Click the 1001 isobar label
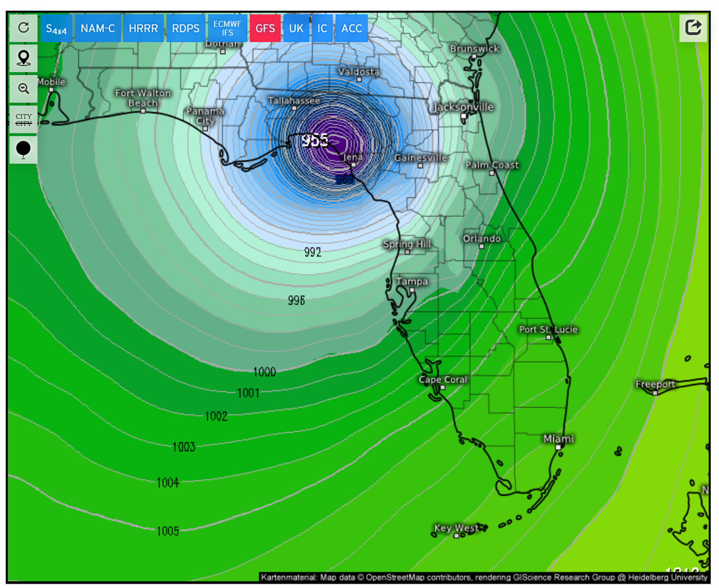719x588 pixels. 248,393
